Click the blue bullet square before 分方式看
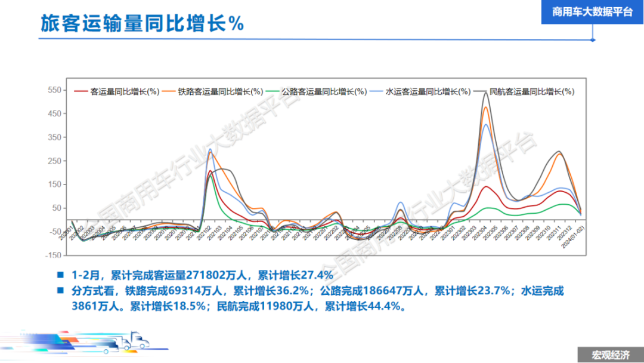The width and height of the screenshot is (644, 363). pyautogui.click(x=61, y=290)
